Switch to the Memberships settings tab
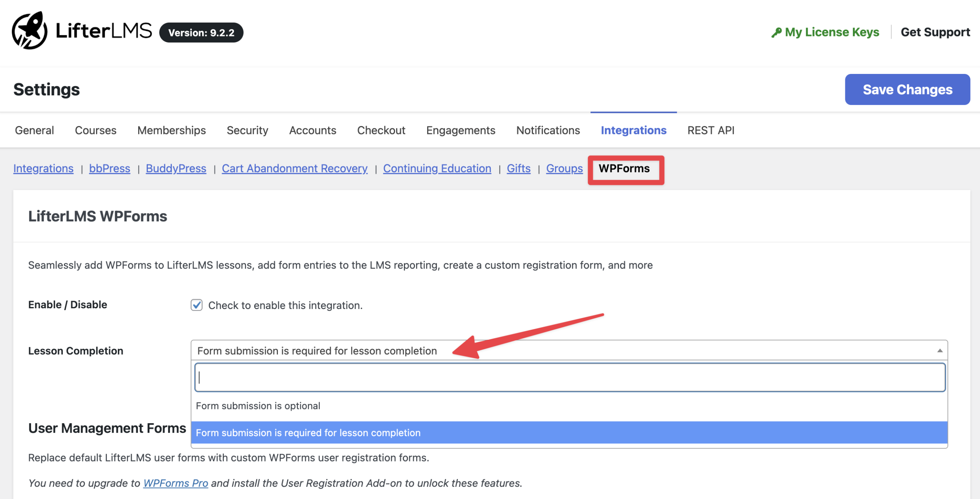 171,131
